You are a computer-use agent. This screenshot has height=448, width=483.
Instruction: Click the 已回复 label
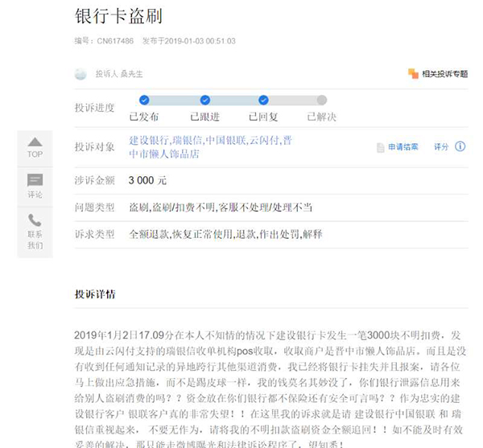263,117
